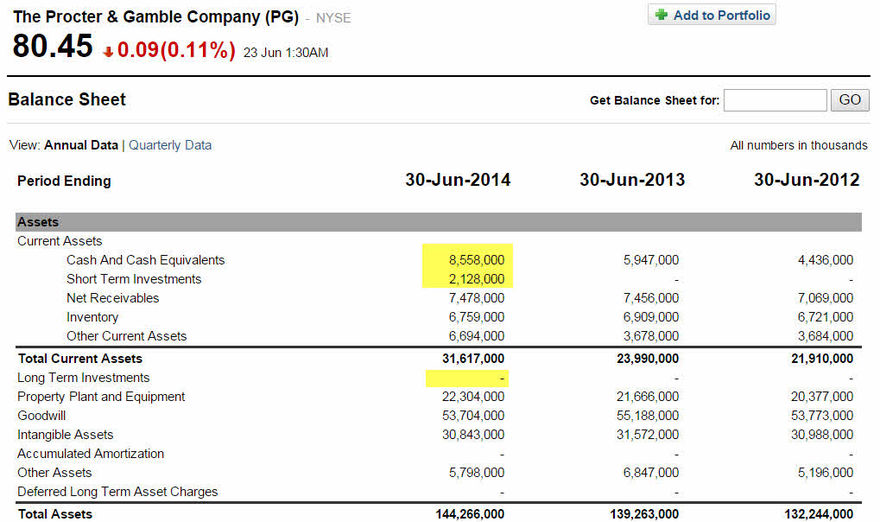Click the Goodwill row label

coord(41,416)
